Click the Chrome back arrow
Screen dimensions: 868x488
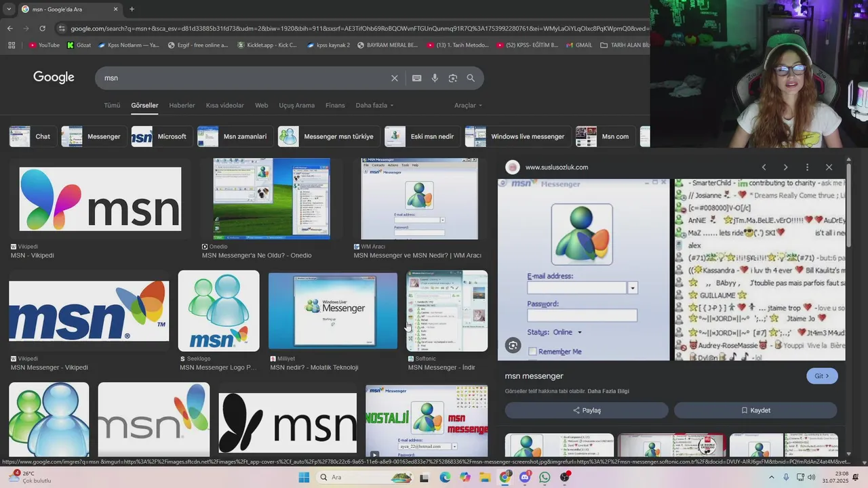coord(9,28)
